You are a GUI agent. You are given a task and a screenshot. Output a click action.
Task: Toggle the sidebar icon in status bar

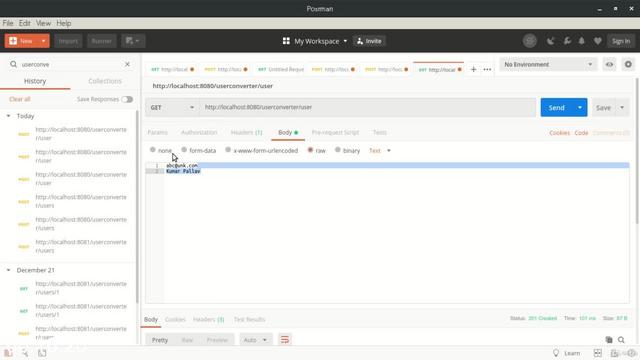9,353
